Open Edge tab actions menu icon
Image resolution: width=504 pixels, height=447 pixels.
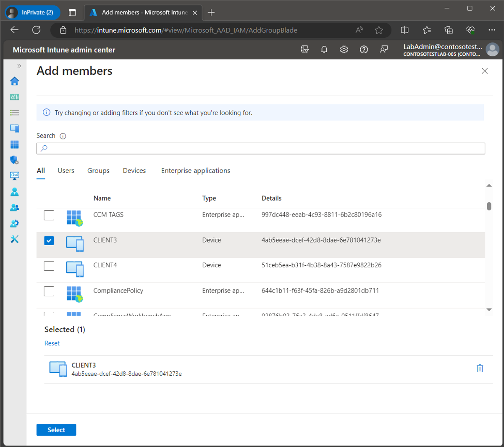[x=72, y=13]
